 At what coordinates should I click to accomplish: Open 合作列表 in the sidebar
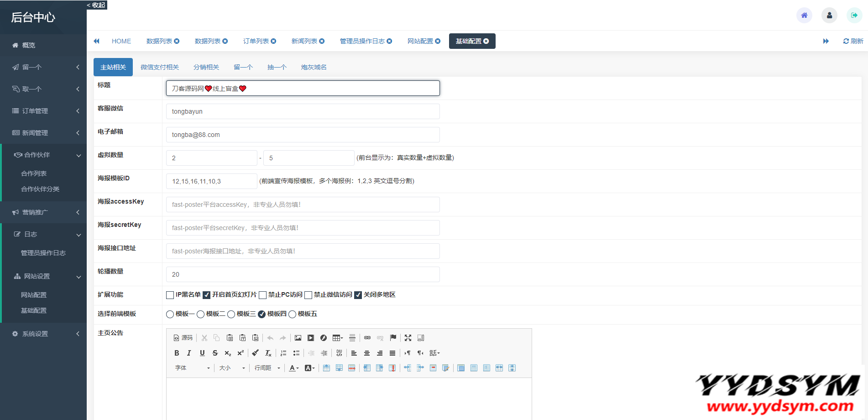34,173
